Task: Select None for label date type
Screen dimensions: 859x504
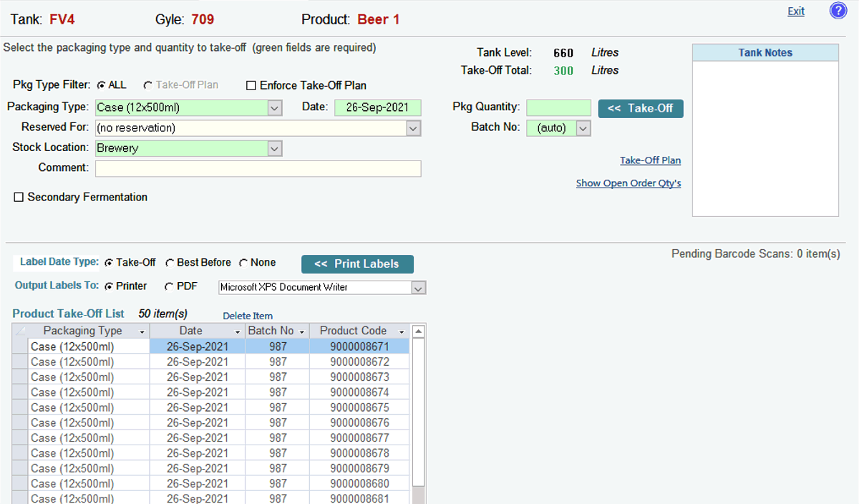Action: click(x=243, y=263)
